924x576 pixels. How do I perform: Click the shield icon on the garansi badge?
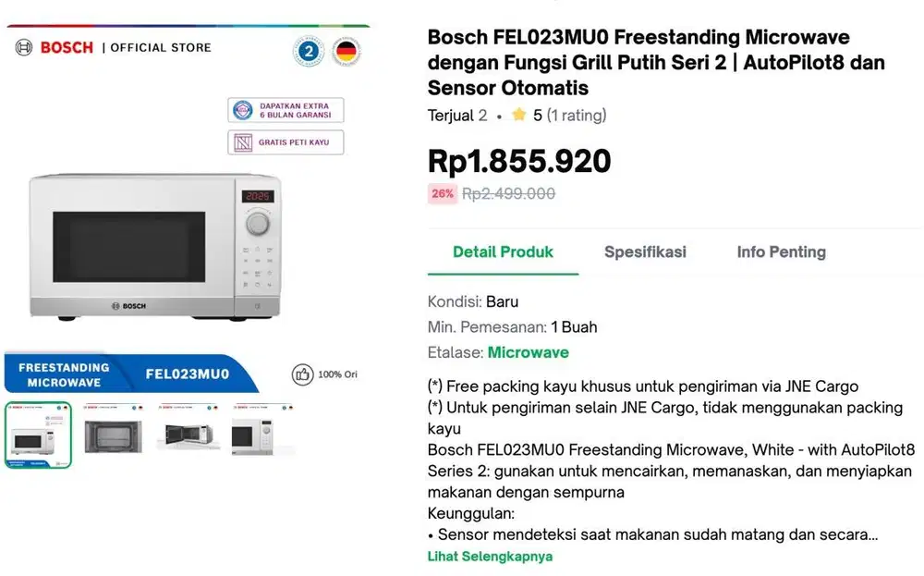[x=241, y=109]
